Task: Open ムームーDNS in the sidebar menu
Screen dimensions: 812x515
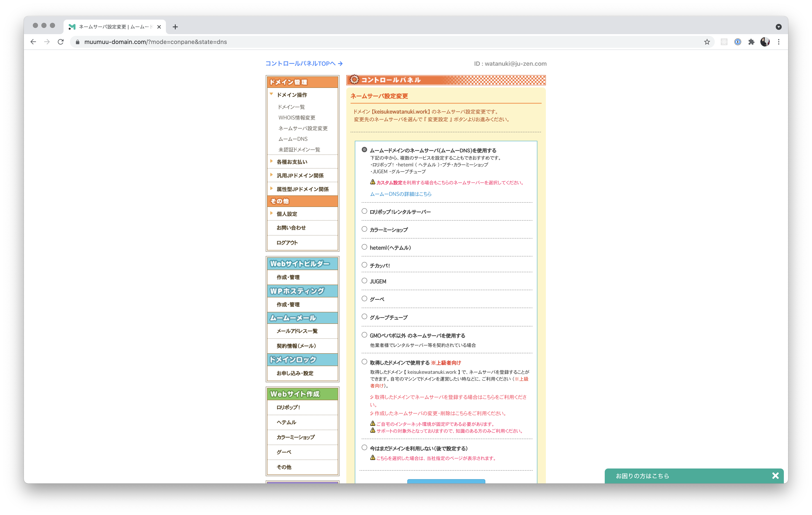Action: (x=293, y=139)
